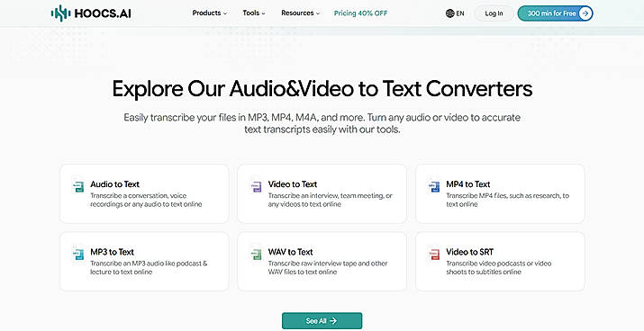
Task: Click HOOCS.AI brand name text
Action: [103, 13]
